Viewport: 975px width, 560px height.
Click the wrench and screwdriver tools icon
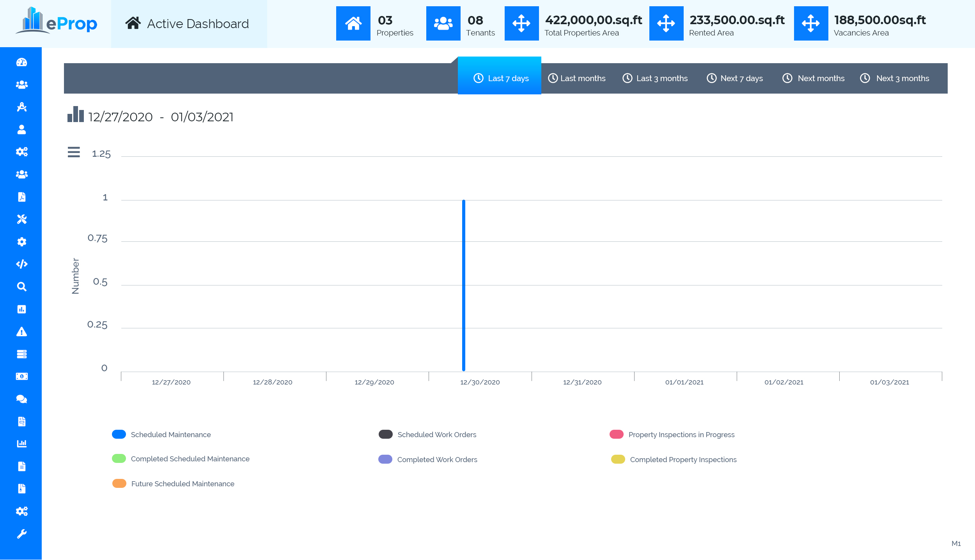point(22,220)
